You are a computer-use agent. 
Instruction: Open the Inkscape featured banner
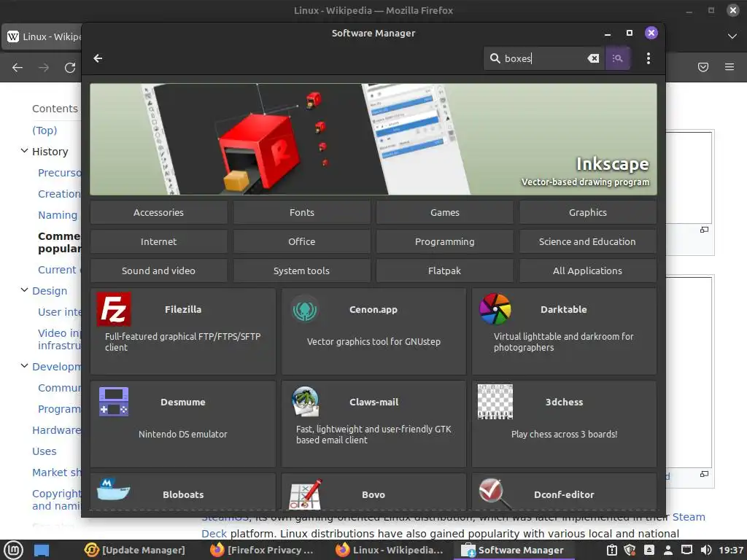click(373, 139)
